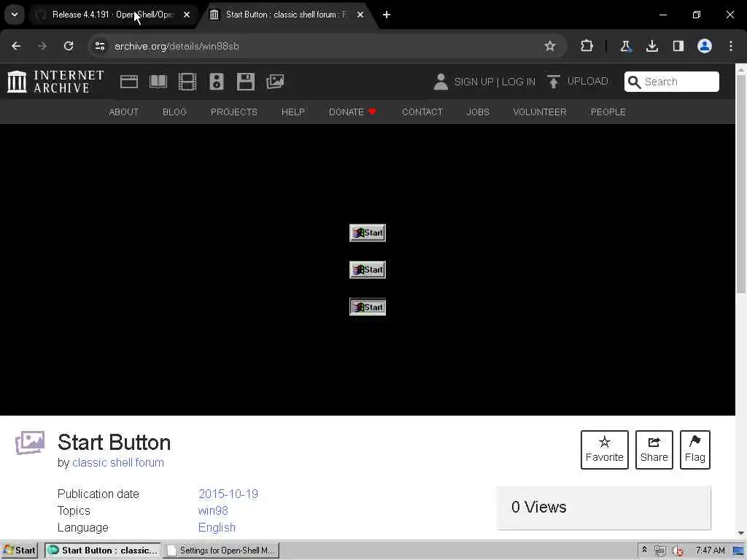Favorite this item
Screen dimensions: 747x560
(605, 450)
